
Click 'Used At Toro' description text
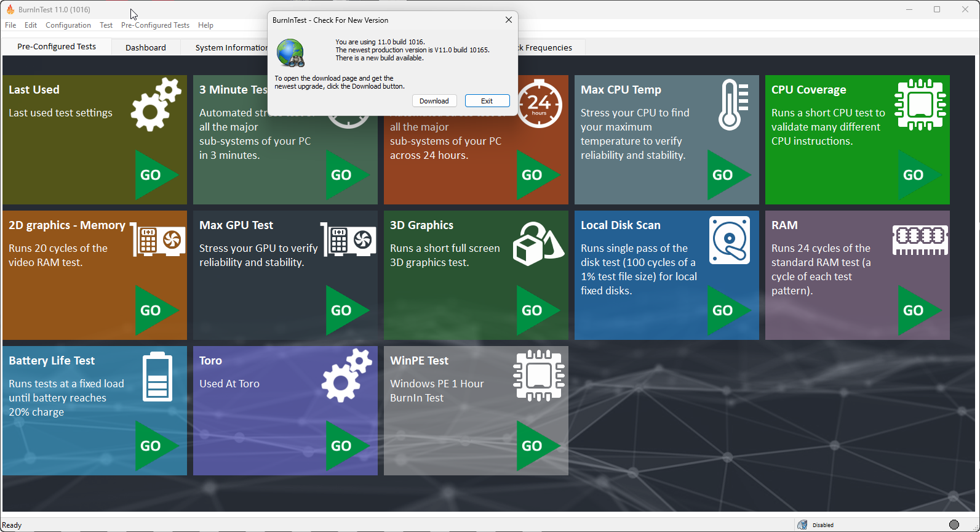229,384
